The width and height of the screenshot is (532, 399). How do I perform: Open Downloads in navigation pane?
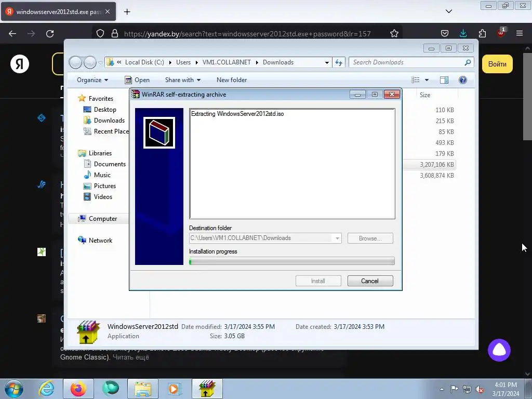pos(109,121)
